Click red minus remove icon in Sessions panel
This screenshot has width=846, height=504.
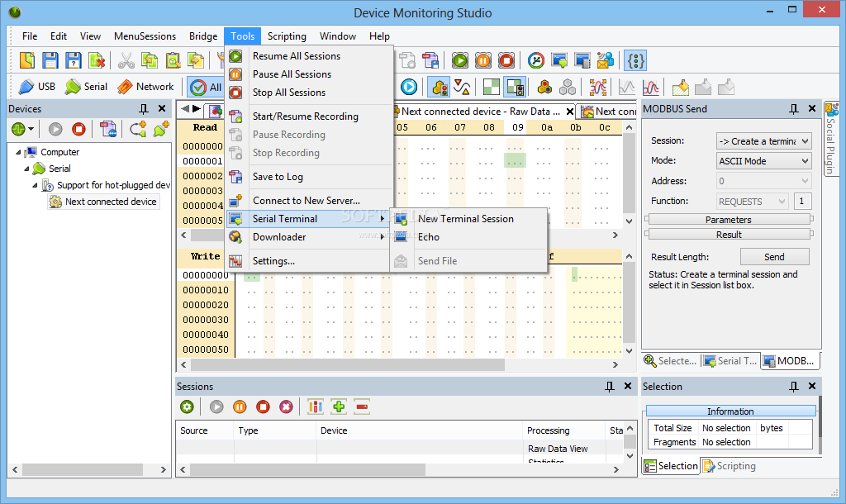pos(362,407)
